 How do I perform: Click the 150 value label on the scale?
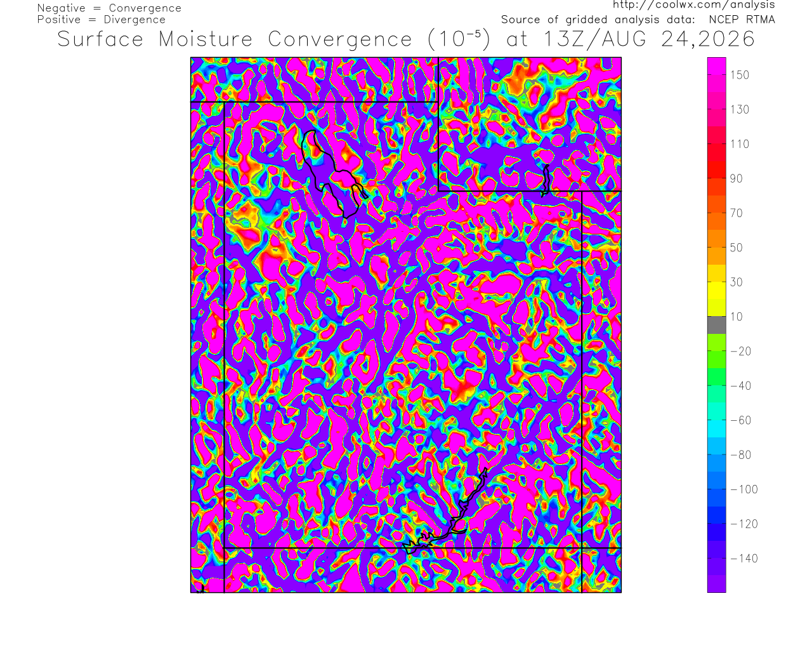740,75
